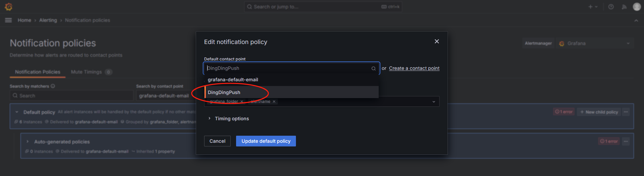
Task: Click Cancel button in dialog
Action: 217,141
